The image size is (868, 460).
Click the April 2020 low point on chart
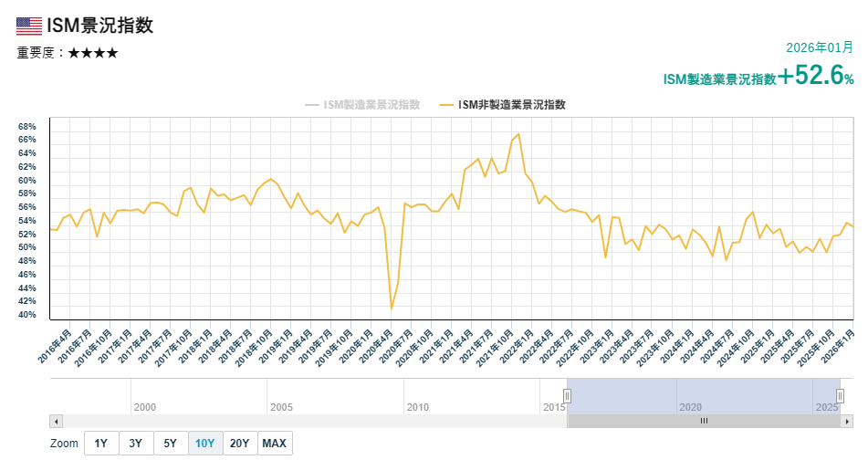click(392, 308)
